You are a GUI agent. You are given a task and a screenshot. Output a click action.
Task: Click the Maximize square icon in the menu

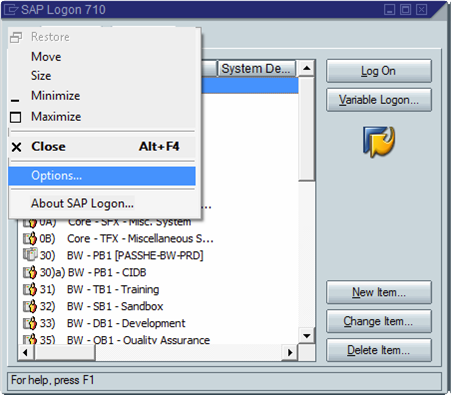(x=16, y=117)
